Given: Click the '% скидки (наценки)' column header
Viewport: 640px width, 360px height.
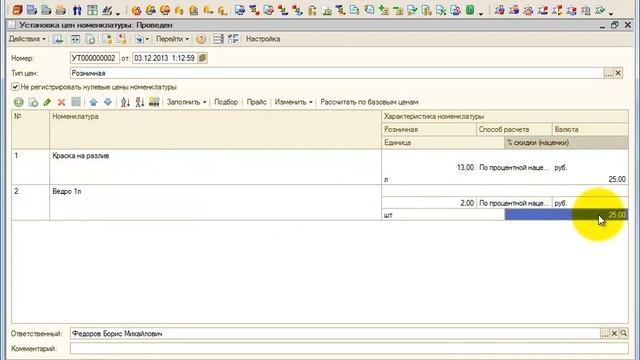Looking at the screenshot, I should click(566, 142).
